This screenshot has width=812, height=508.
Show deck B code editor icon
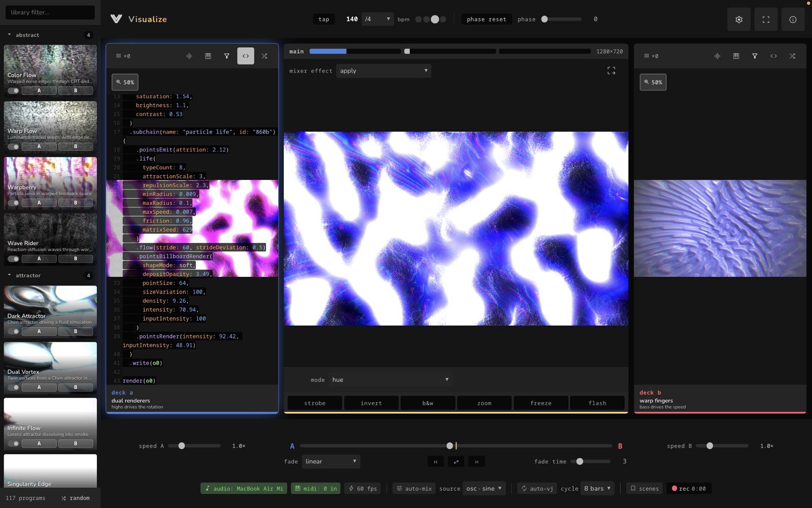pos(773,56)
